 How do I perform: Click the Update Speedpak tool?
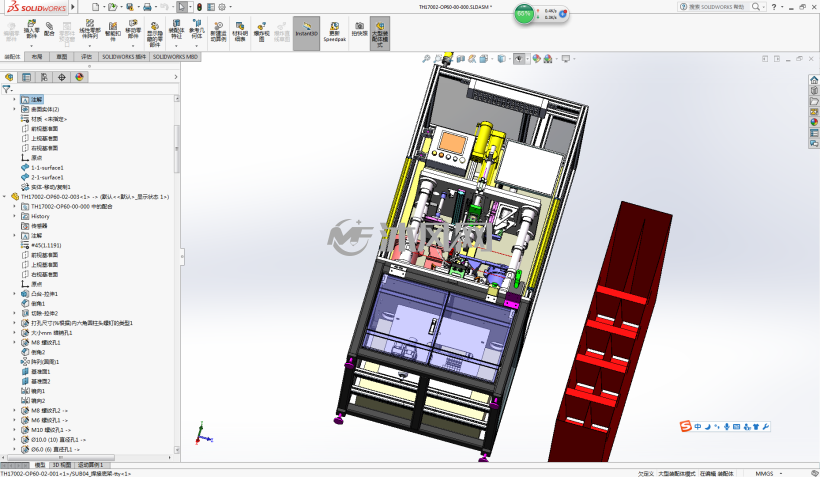click(334, 31)
